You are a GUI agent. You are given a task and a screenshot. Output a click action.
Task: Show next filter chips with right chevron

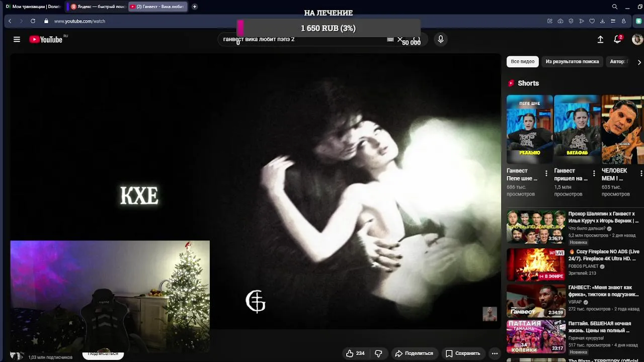coord(639,62)
